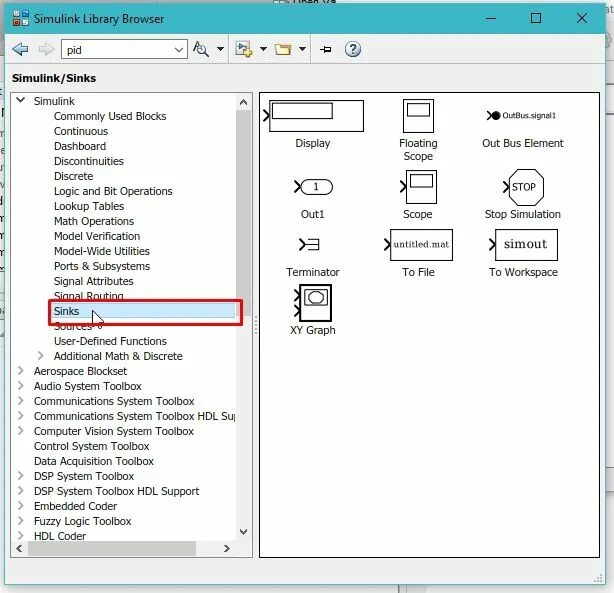Expand the Communications System Toolbox node

(x=21, y=401)
